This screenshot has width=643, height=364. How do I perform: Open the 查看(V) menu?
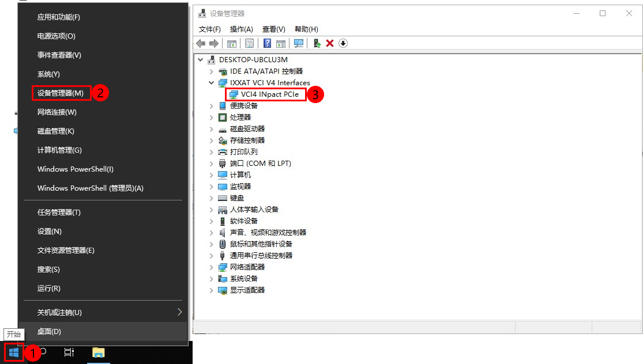click(x=273, y=29)
